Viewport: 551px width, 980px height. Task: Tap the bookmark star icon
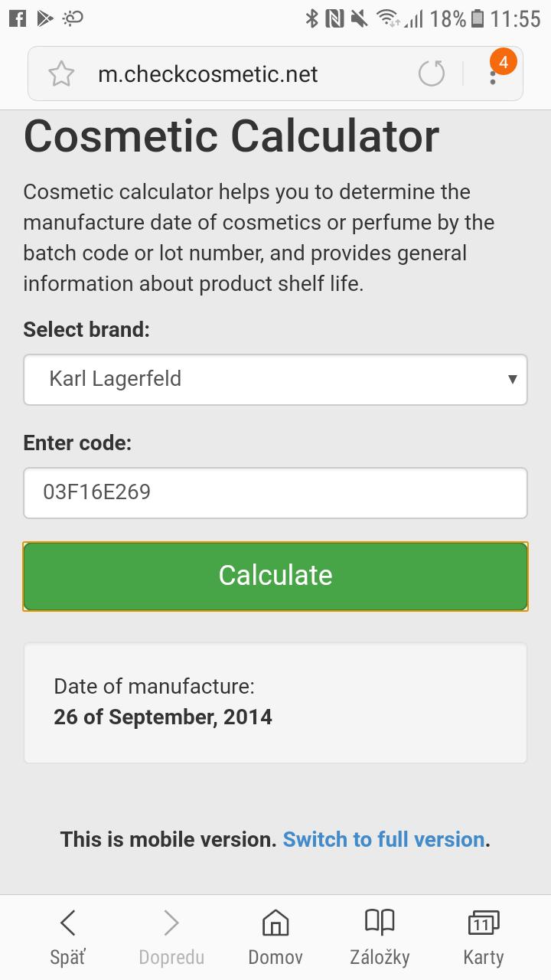(x=61, y=74)
